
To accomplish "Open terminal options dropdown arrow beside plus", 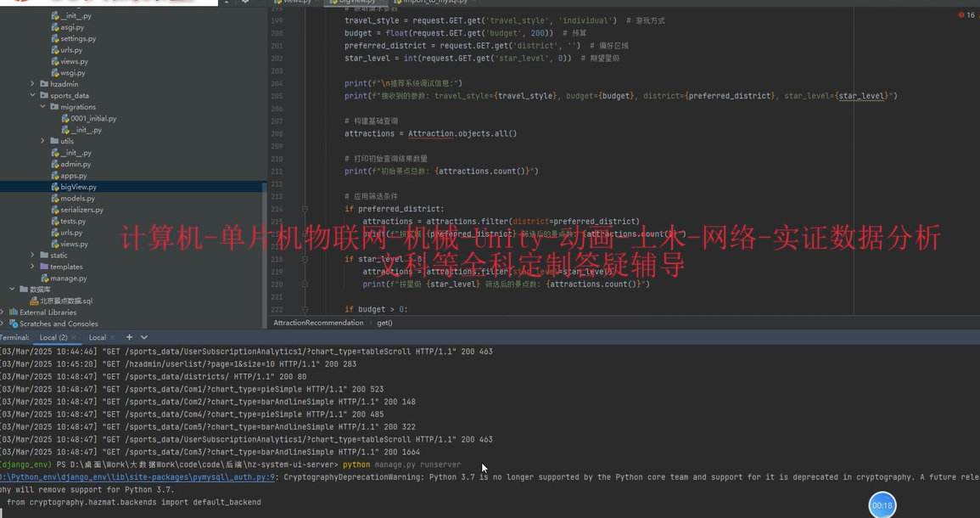I will (x=144, y=337).
